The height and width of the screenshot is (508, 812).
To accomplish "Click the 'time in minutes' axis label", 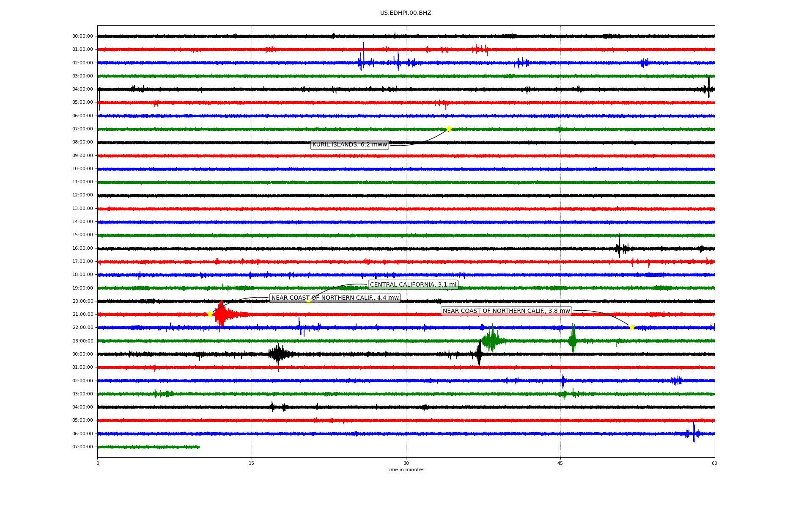I will 406,470.
